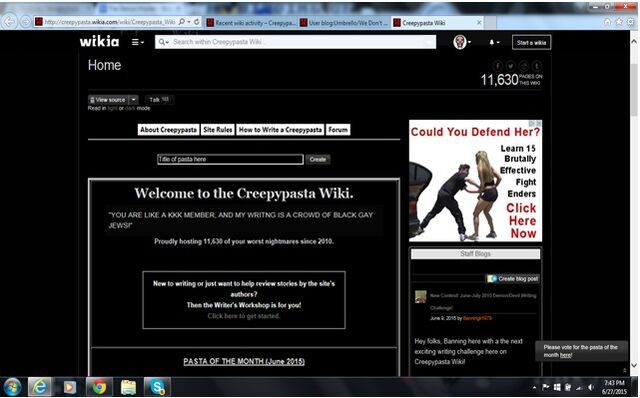The width and height of the screenshot is (640, 398).
Task: Switch to light reading mode
Action: click(112, 109)
